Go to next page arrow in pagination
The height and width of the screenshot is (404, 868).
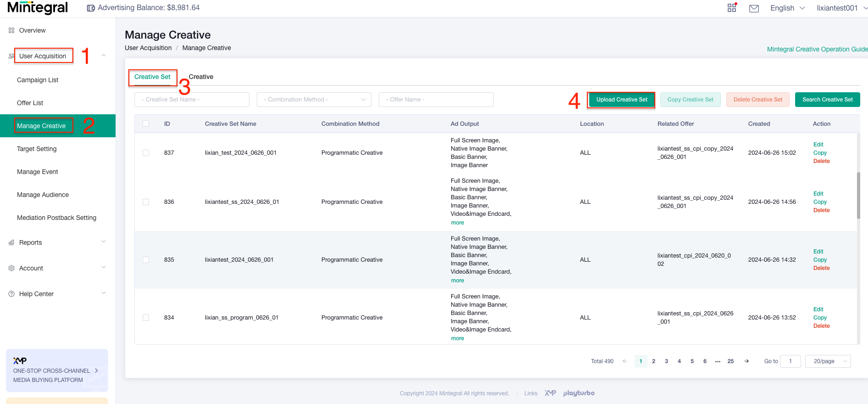746,361
